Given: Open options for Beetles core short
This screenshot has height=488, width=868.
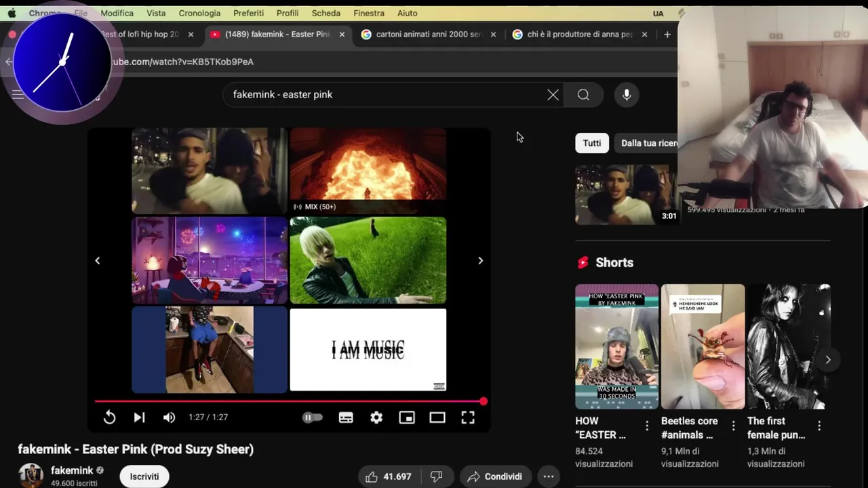Looking at the screenshot, I should pyautogui.click(x=733, y=426).
